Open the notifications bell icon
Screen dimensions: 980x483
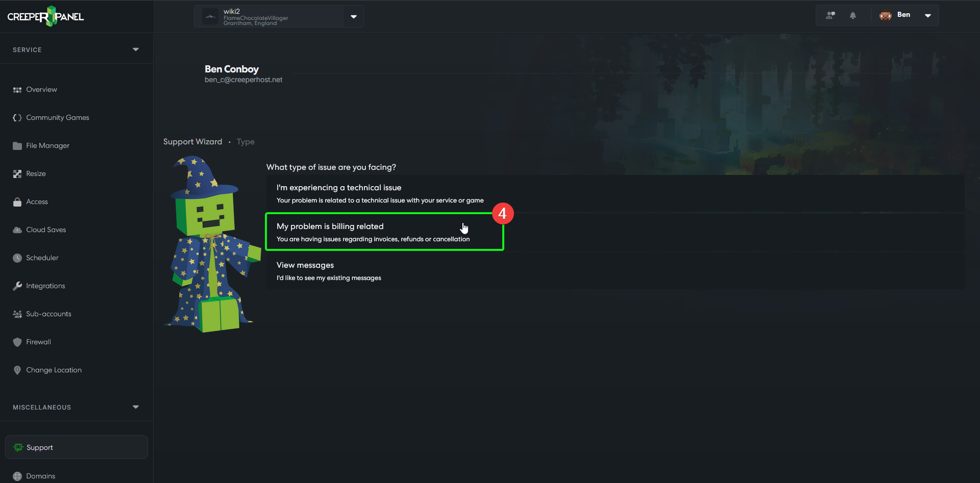coord(852,15)
